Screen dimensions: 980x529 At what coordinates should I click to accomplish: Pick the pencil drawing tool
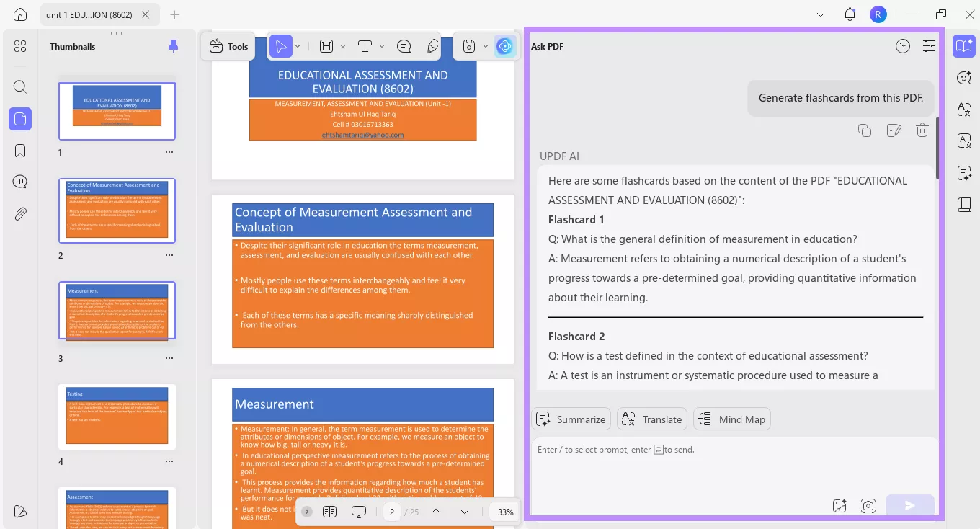click(x=432, y=46)
